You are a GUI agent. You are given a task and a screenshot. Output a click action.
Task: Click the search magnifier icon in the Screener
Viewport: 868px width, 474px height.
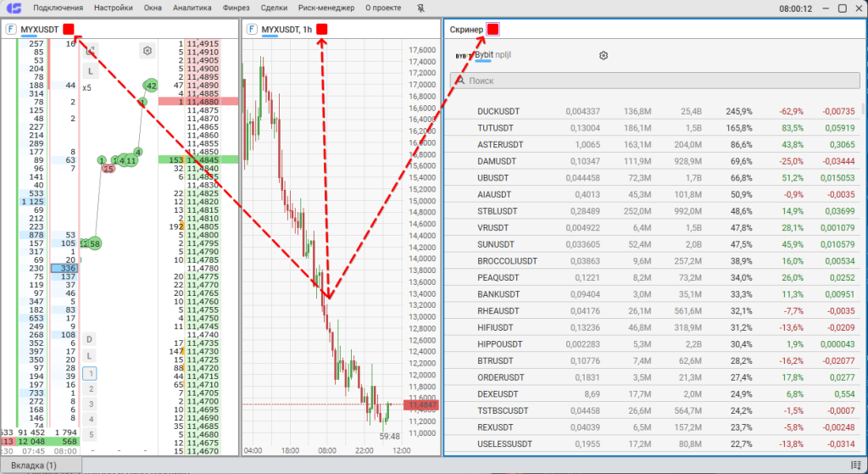[460, 81]
